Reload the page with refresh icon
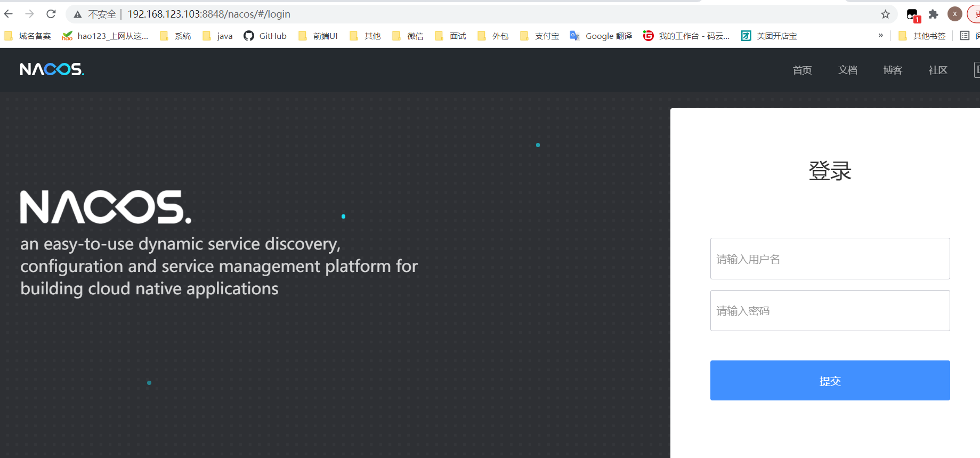980x458 pixels. coord(51,14)
